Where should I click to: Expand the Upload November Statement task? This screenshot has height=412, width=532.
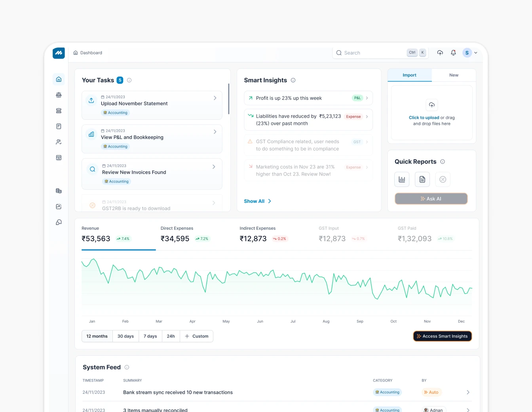[x=215, y=97]
